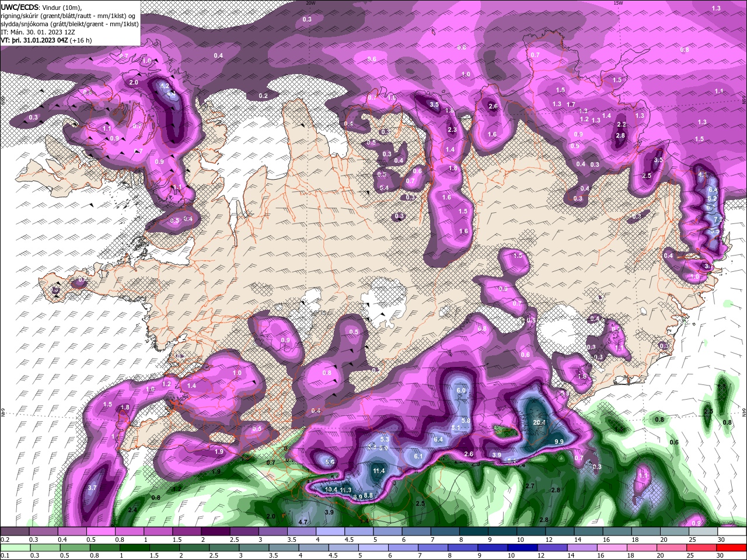The height and width of the screenshot is (560, 747).
Task: Click the '(+16 h)' forecast offset text
Action: (x=81, y=40)
